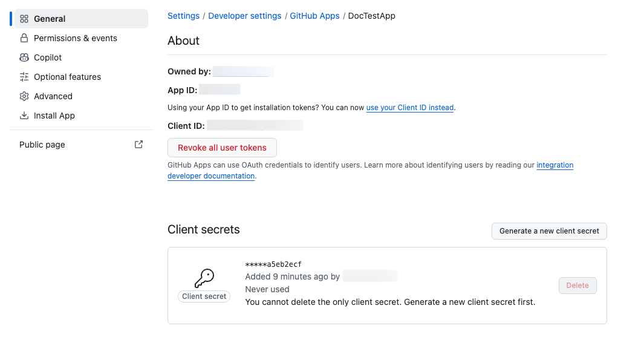Click the Copilot icon in sidebar
The image size is (644, 337).
click(24, 57)
